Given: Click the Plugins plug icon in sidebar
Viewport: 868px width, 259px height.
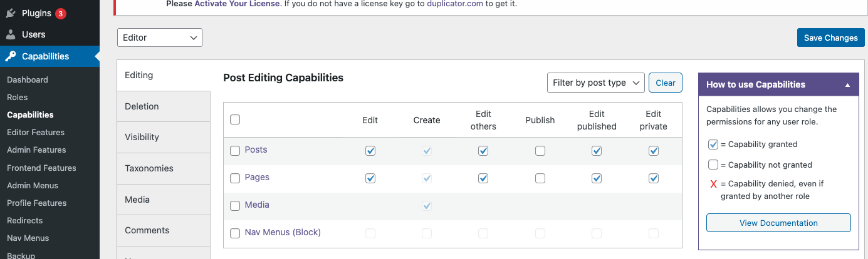Looking at the screenshot, I should point(11,13).
